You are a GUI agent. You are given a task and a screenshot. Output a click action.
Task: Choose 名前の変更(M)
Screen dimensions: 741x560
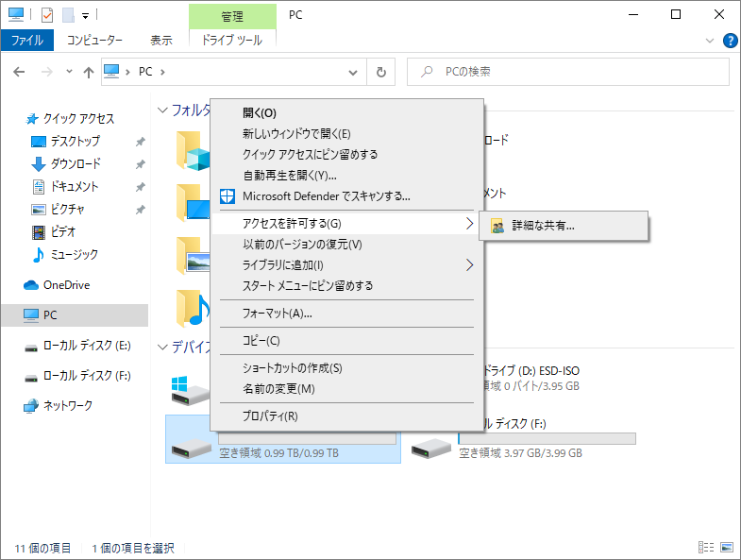(x=346, y=389)
